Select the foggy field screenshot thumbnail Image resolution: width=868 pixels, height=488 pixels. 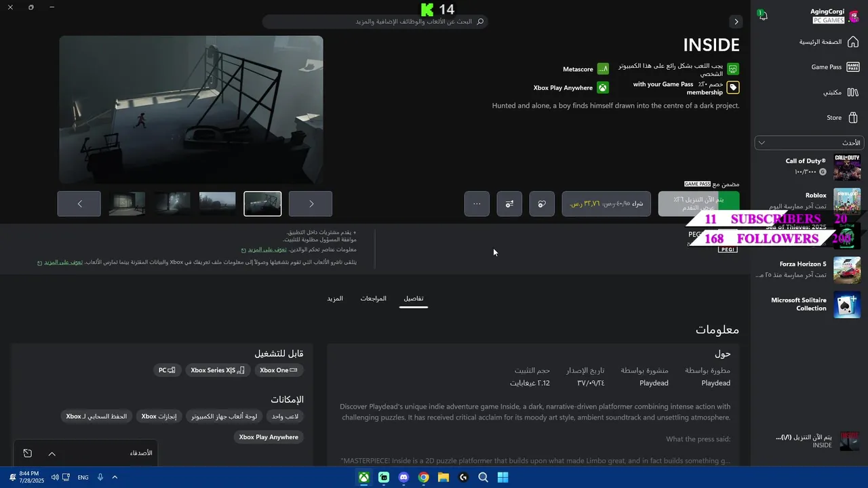(218, 204)
